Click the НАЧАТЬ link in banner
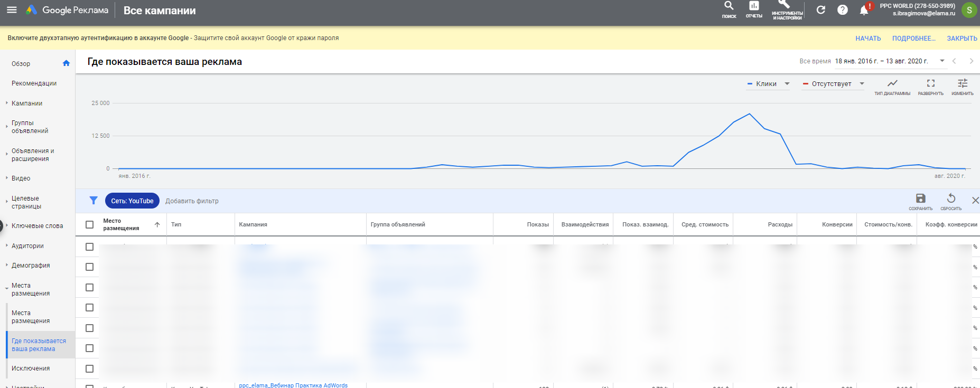This screenshot has width=980, height=388. pos(868,39)
